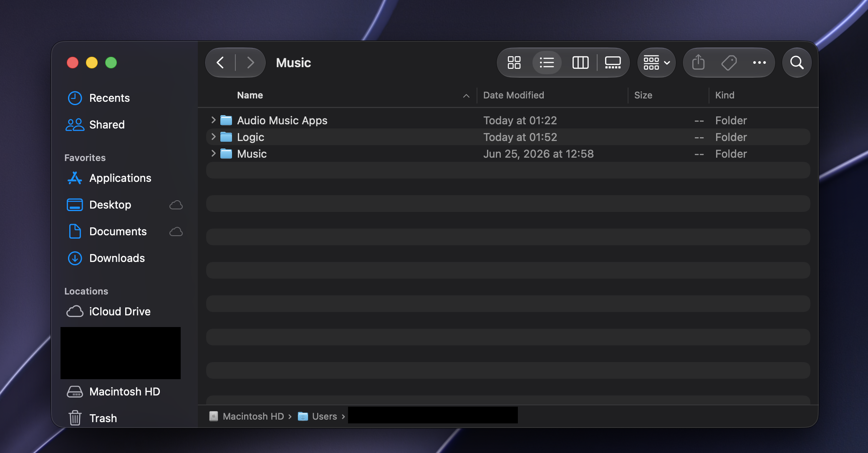Click the Documents sidebar icon

pos(75,231)
